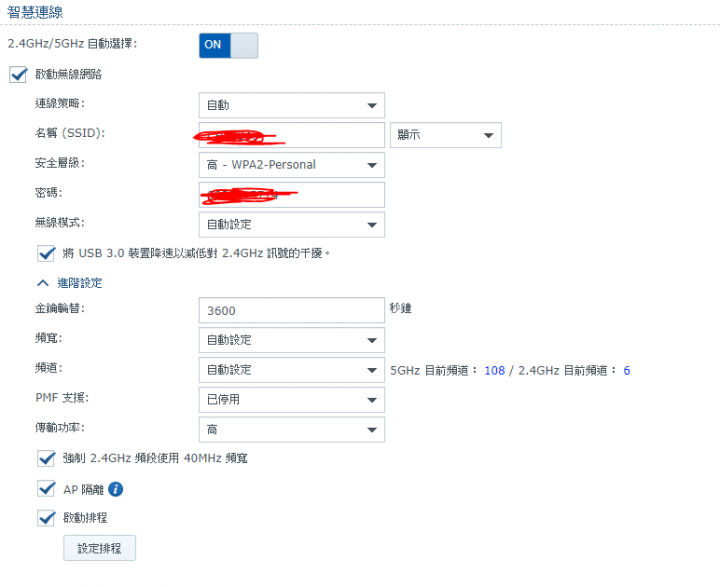Toggle the 2.4GHz/5GHz auto-select ON switch
The image size is (720, 587).
(228, 45)
